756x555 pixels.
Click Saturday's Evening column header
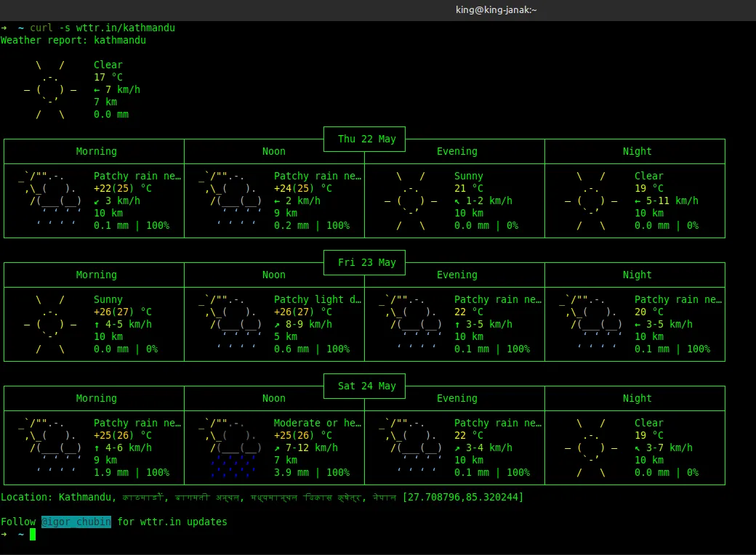tap(457, 398)
